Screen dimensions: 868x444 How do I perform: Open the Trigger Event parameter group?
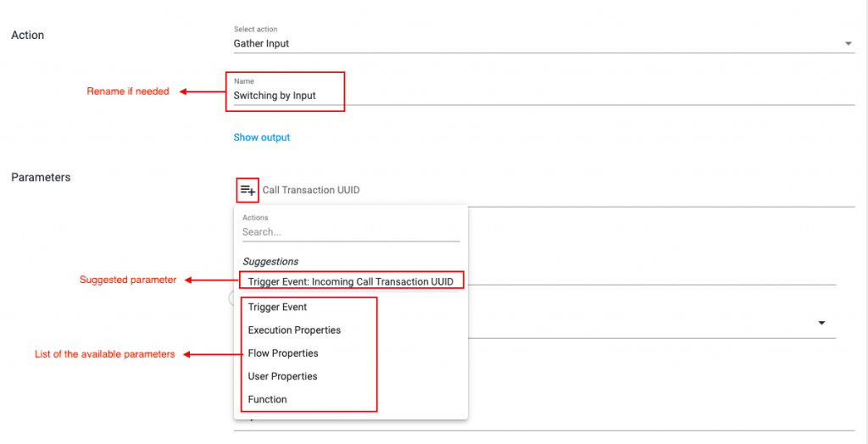pos(277,307)
